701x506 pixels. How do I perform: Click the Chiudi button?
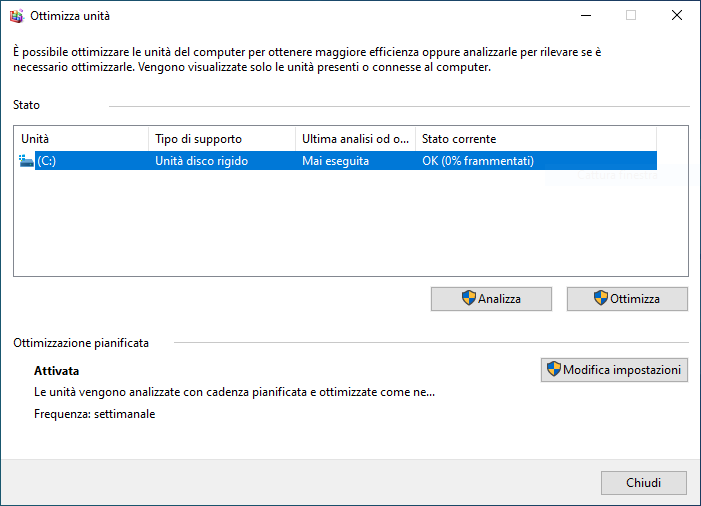[x=643, y=483]
